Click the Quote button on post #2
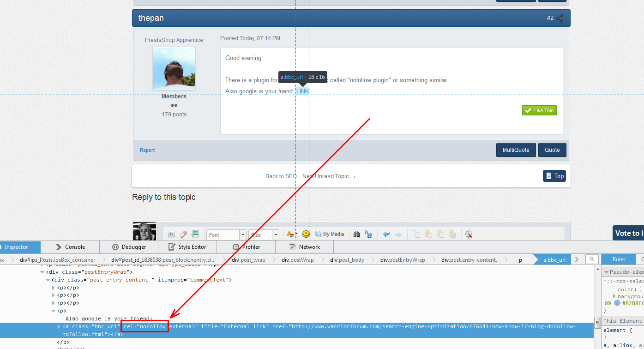This screenshot has width=644, height=349. pos(552,150)
